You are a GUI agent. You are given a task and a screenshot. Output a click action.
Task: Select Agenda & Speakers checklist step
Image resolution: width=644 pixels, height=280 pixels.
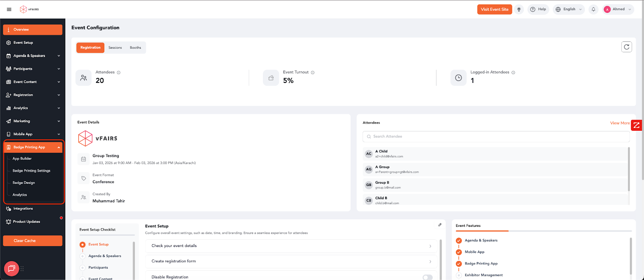(x=105, y=256)
